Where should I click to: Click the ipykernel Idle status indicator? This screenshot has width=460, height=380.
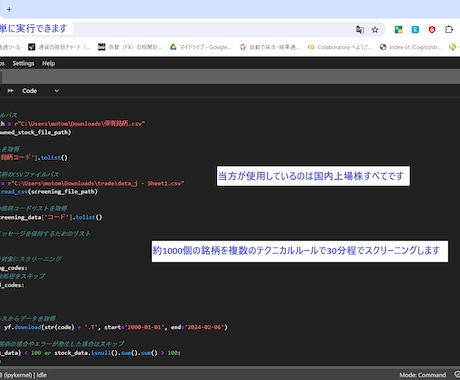[23, 375]
